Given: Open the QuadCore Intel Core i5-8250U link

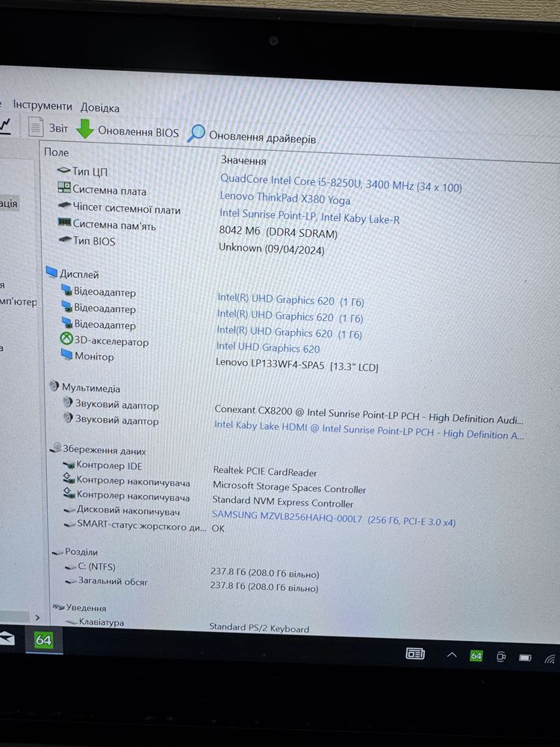Looking at the screenshot, I should [x=340, y=183].
